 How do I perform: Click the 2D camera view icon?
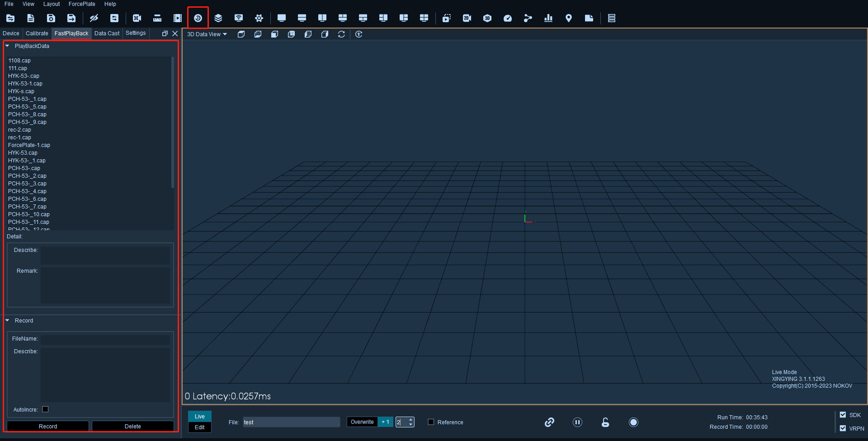pyautogui.click(x=467, y=18)
